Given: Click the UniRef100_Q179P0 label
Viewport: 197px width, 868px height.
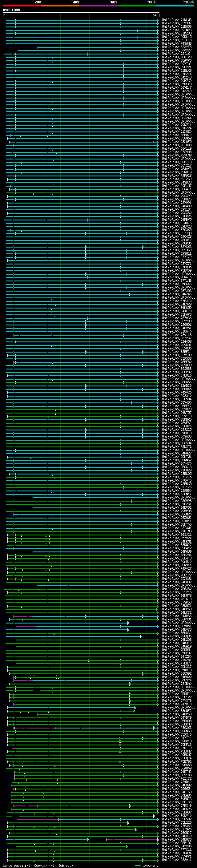Looking at the screenshot, I should [x=177, y=829].
